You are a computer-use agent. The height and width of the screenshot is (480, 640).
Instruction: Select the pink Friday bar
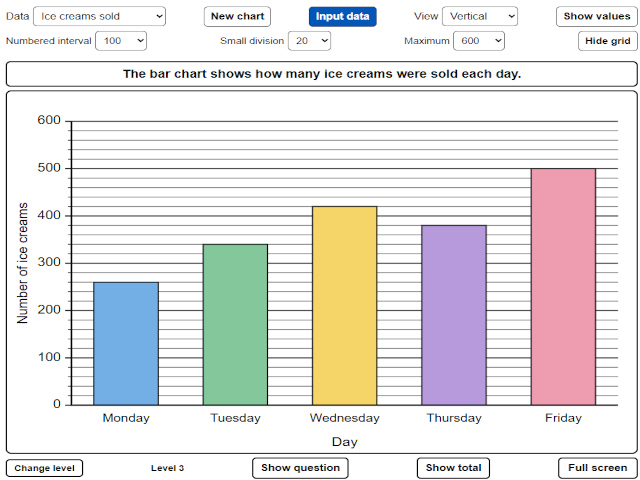[563, 287]
